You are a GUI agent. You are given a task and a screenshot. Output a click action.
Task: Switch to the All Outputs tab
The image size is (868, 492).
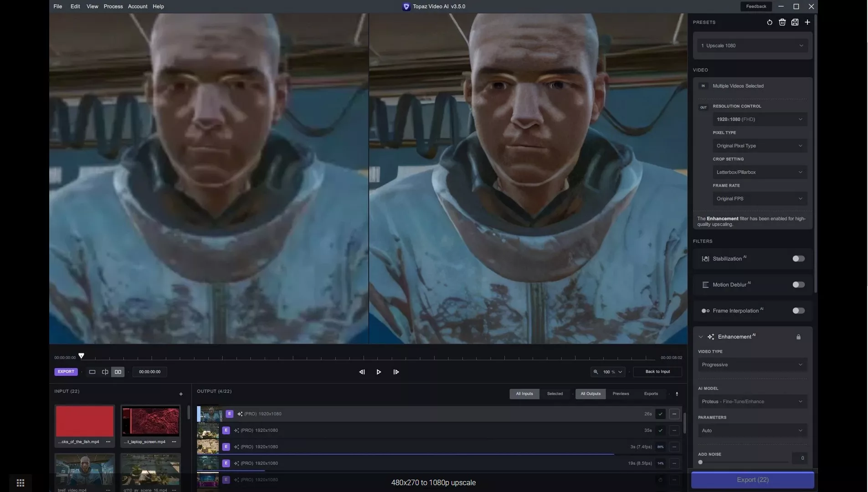click(x=591, y=394)
